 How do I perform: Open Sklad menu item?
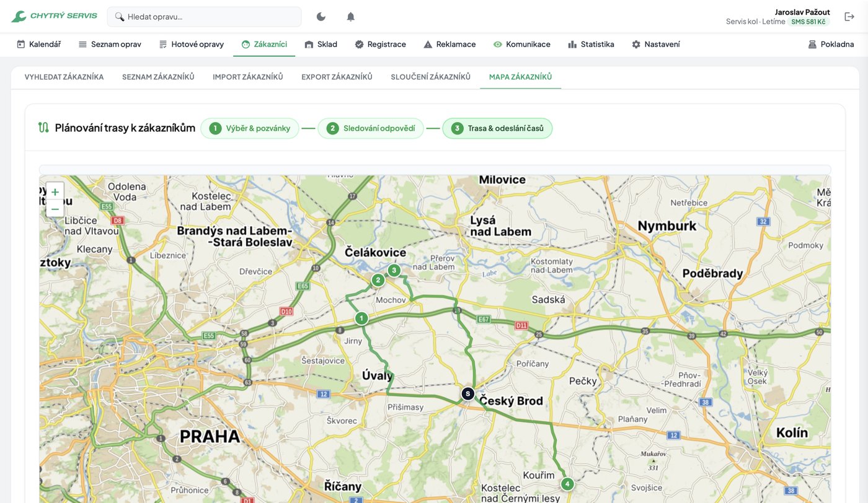pos(321,44)
